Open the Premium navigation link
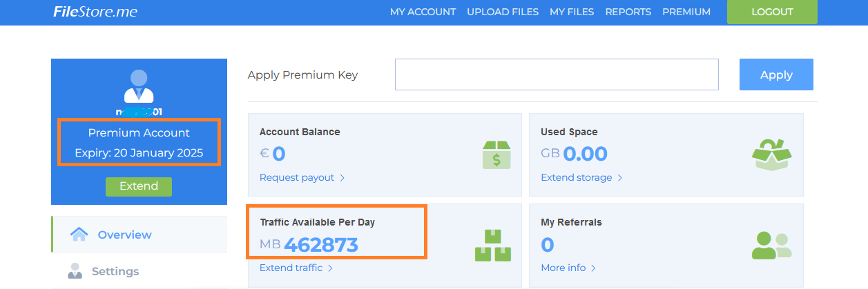Viewport: 868px width, 289px height. point(686,12)
